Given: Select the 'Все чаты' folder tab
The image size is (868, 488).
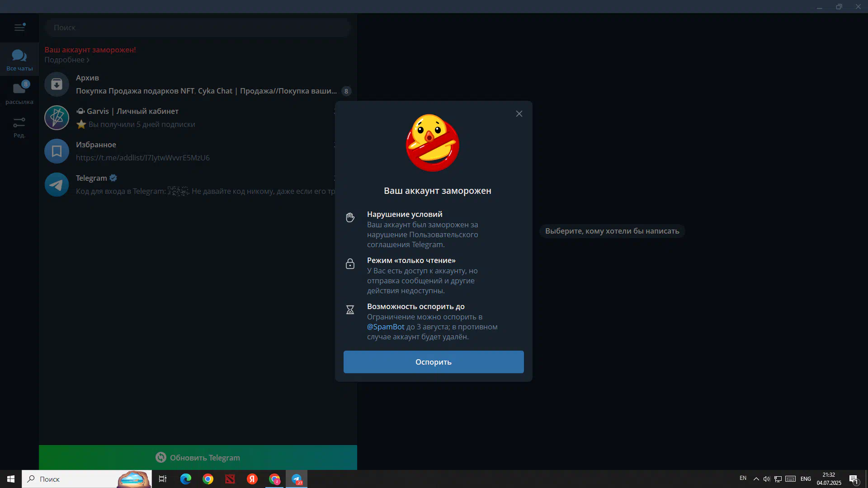Looking at the screenshot, I should pos(19,60).
